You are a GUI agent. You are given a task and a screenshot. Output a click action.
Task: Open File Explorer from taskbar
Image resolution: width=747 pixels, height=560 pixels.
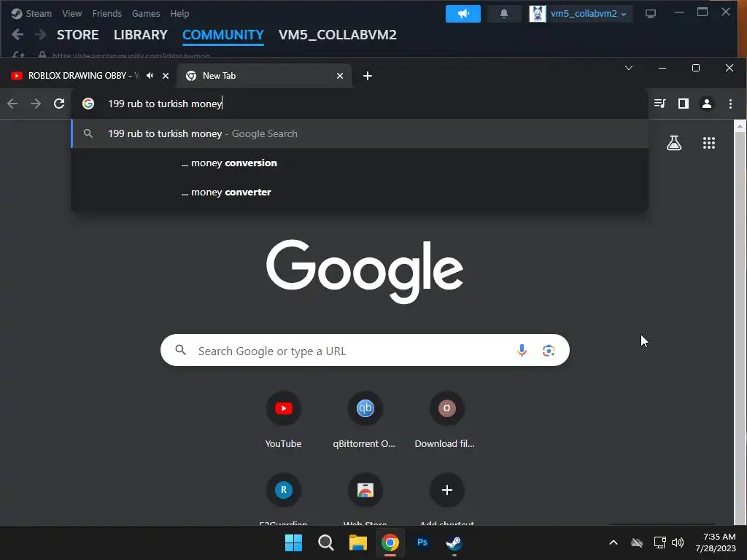[x=357, y=542]
